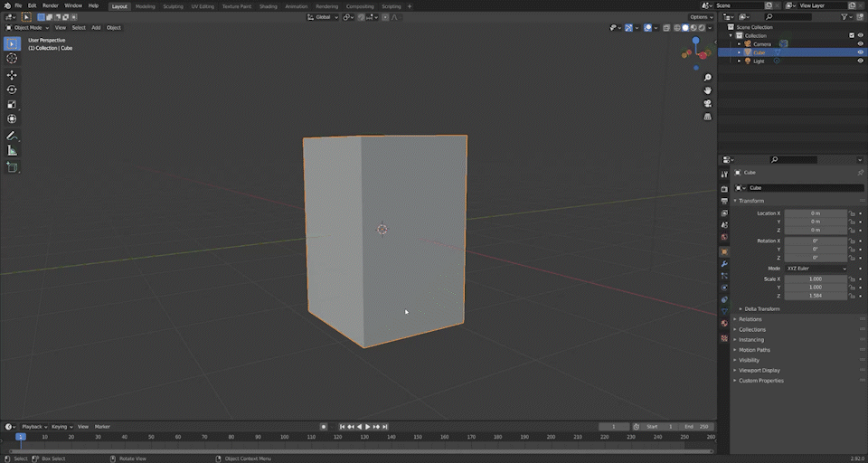
Task: Expand the Delta Transform panel
Action: click(x=761, y=308)
